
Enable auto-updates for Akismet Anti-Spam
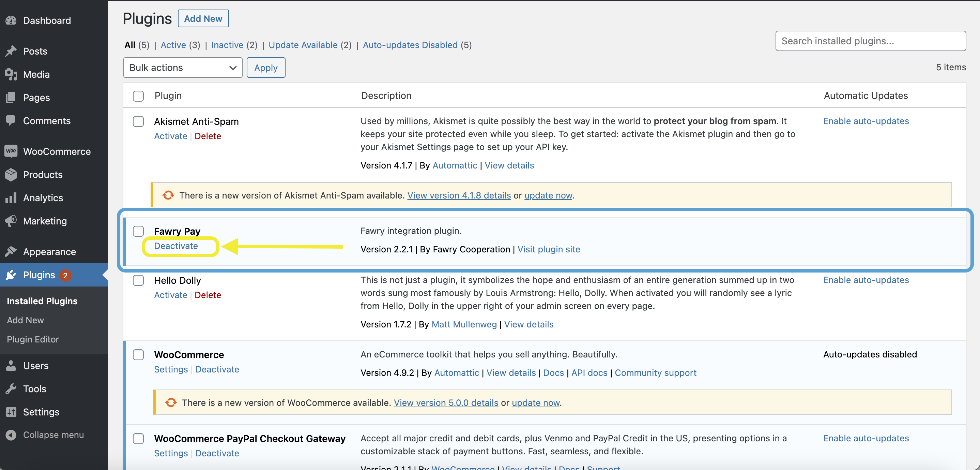point(866,121)
